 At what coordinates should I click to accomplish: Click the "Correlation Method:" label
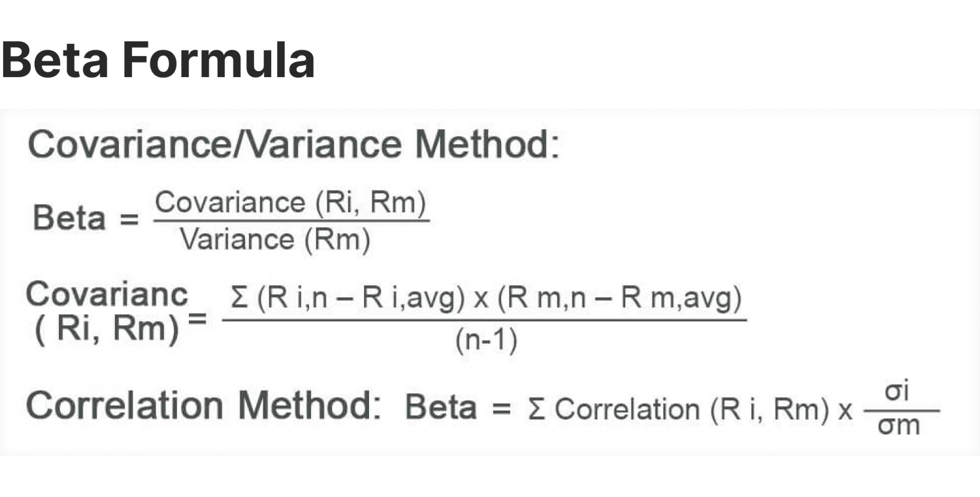[204, 406]
